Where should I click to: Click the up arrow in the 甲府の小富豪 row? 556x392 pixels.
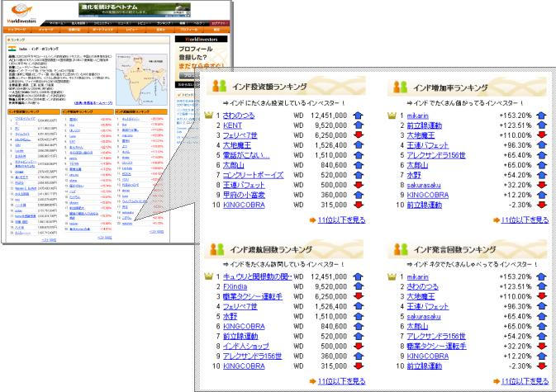(x=359, y=195)
